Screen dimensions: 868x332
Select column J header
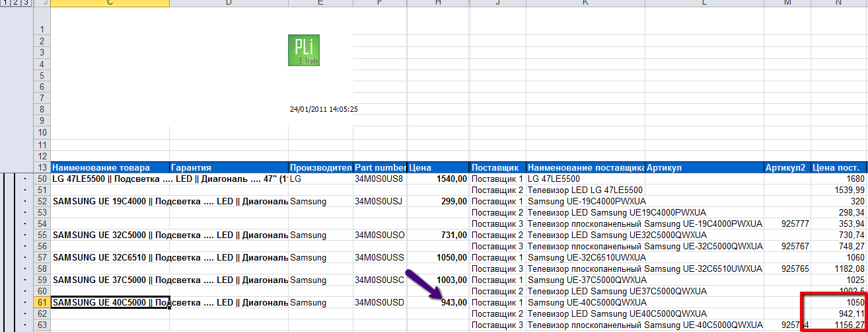click(x=498, y=3)
